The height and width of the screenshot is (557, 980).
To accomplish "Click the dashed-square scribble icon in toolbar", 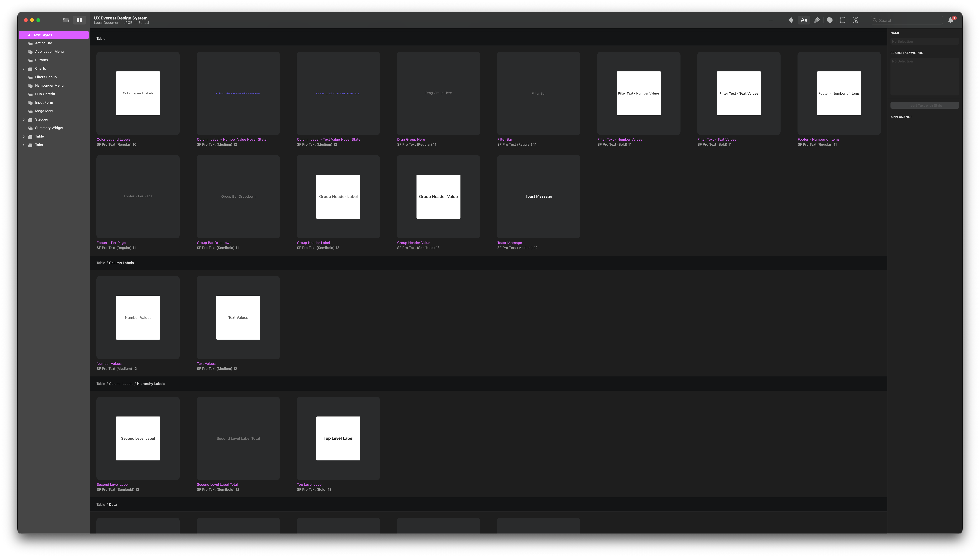I will 856,20.
